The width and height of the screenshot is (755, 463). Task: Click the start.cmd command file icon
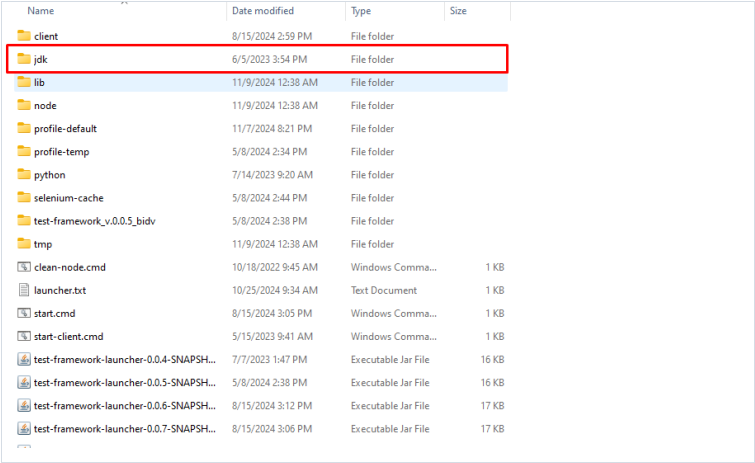point(25,313)
